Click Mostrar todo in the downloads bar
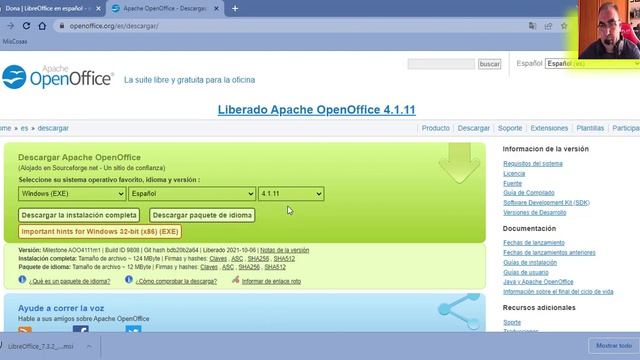Screen dimensions: 640x360 point(614,346)
